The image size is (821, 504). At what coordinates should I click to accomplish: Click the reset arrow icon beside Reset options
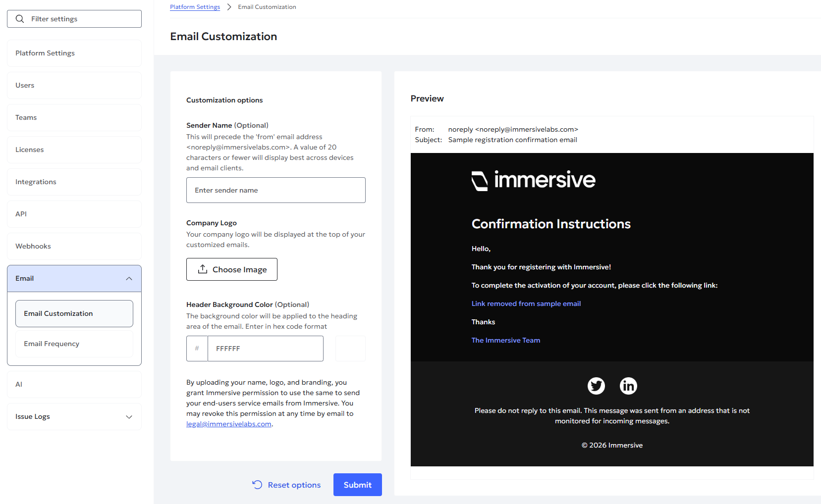(x=257, y=485)
